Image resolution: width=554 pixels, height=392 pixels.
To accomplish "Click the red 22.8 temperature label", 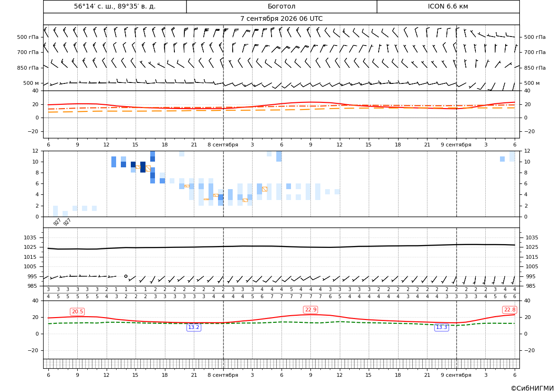I will click(x=509, y=310).
